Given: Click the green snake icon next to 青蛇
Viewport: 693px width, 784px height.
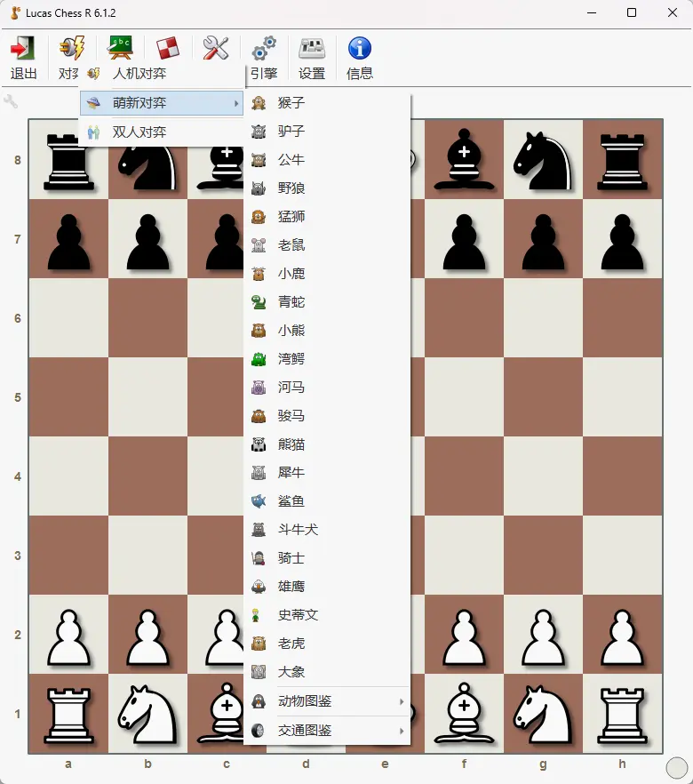Looking at the screenshot, I should coord(259,302).
